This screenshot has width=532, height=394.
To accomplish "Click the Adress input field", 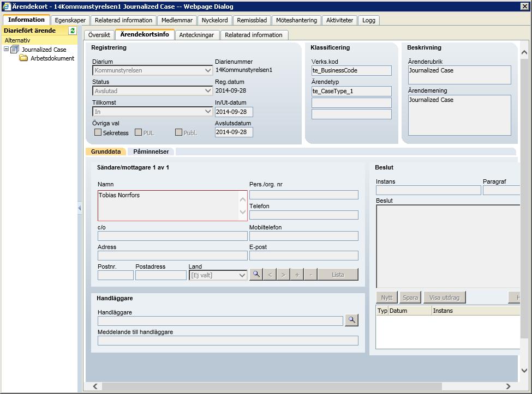I will pos(172,256).
